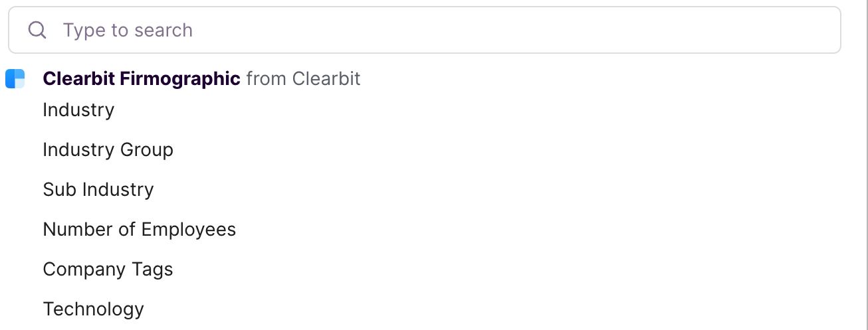Click Company Tags under Clearbit Firmographic
The height and width of the screenshot is (330, 868).
[108, 270]
